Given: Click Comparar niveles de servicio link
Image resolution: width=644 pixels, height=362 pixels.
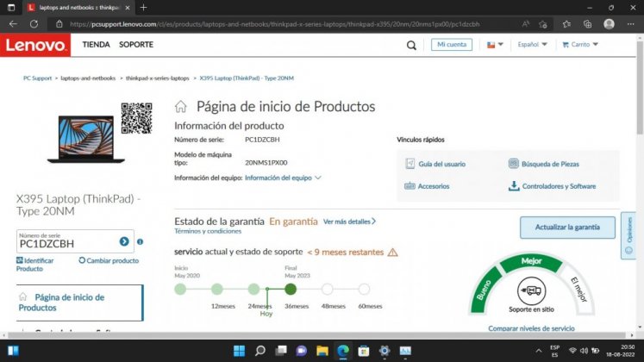Looking at the screenshot, I should (531, 328).
